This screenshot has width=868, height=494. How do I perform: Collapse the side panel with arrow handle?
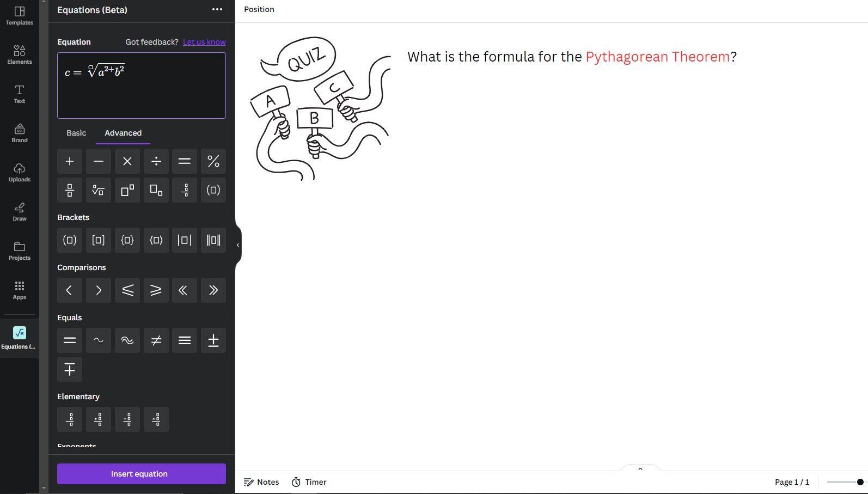(238, 245)
